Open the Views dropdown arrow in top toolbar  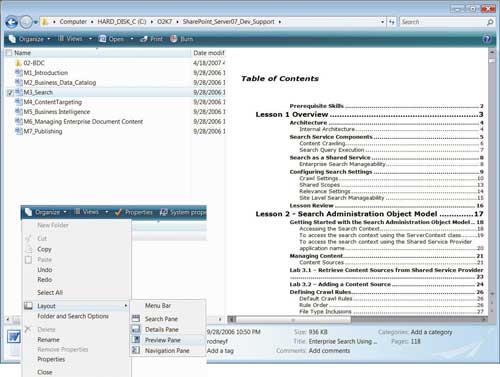tap(90, 39)
